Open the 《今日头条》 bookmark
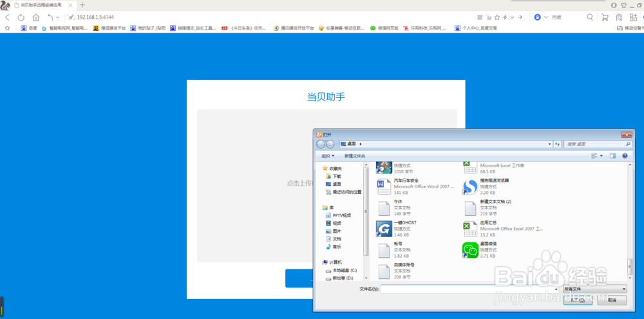 coord(244,28)
